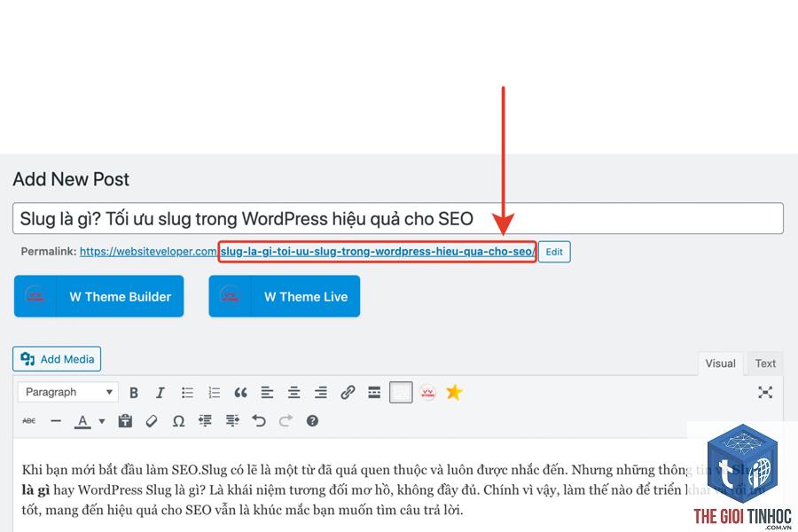Align text left
The image size is (798, 532).
[267, 393]
